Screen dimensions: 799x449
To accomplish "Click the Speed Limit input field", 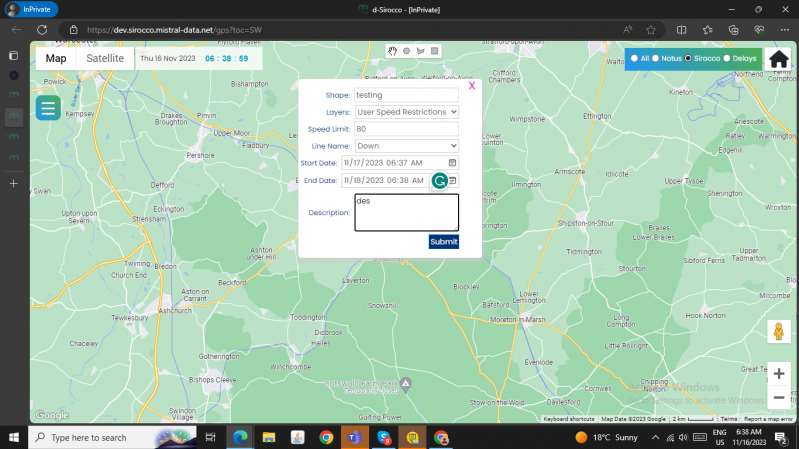I will pyautogui.click(x=407, y=129).
